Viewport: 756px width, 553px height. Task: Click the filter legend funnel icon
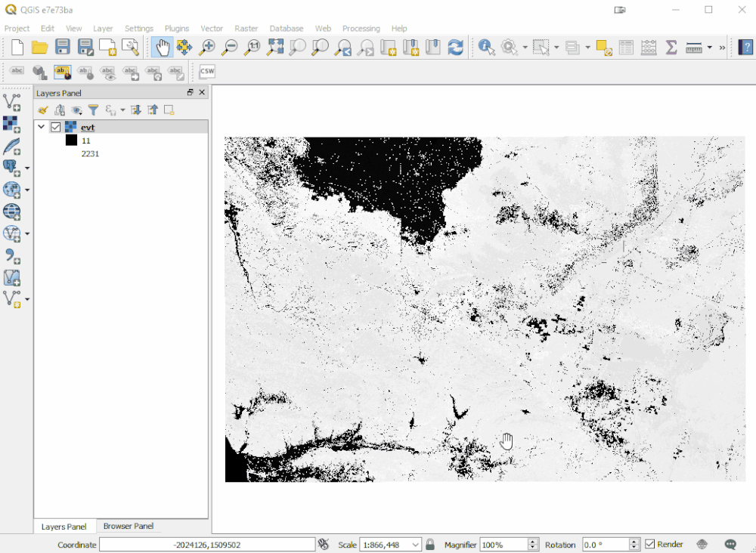point(93,110)
